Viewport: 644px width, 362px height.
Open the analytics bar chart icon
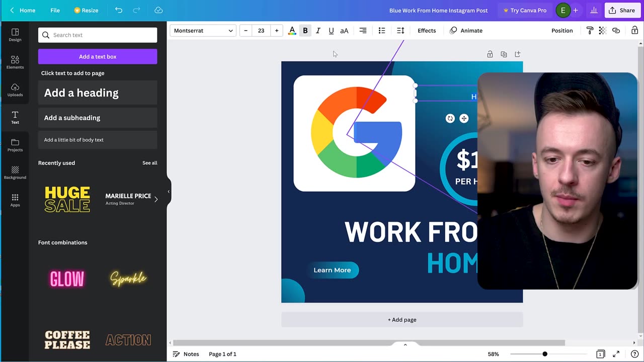(594, 10)
